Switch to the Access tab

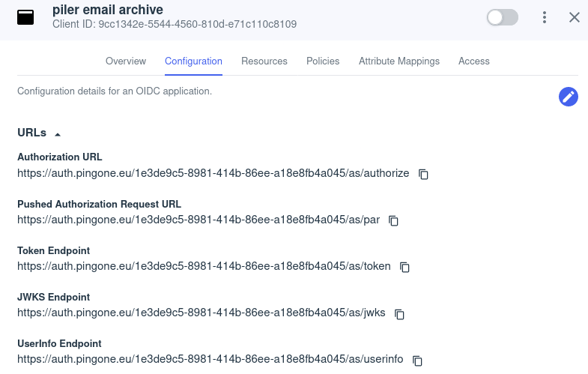click(474, 61)
